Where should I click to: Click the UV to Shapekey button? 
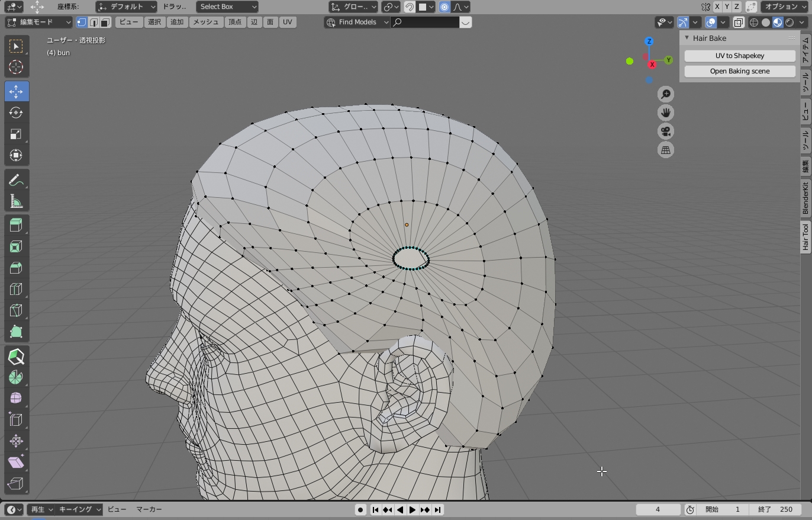[x=740, y=56]
